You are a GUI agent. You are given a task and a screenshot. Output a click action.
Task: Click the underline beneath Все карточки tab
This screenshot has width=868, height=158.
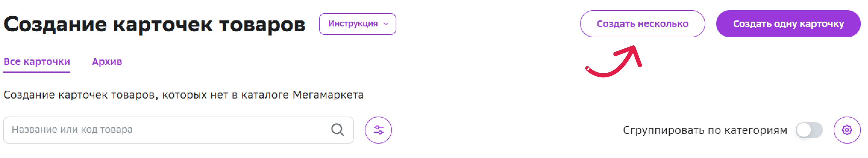[x=37, y=72]
